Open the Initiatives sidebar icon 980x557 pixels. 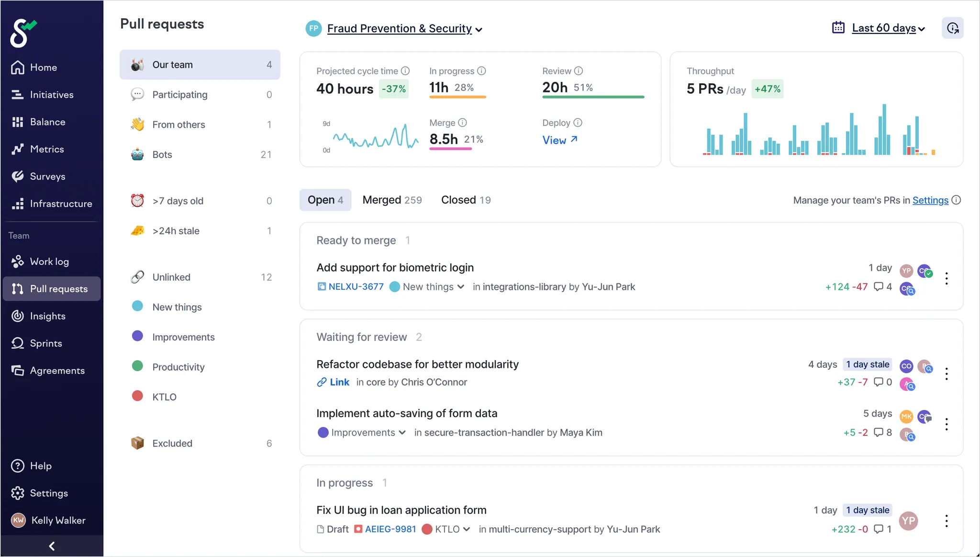(x=18, y=95)
